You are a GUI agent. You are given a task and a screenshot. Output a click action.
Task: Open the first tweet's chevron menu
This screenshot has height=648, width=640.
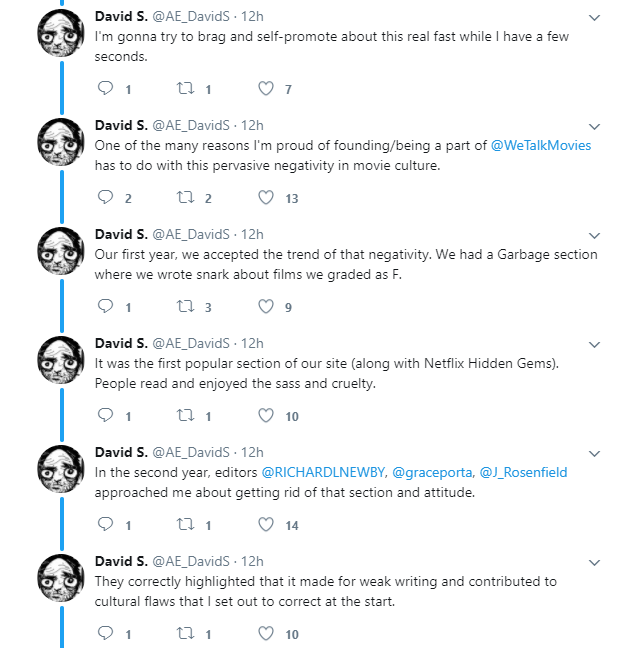pyautogui.click(x=594, y=18)
